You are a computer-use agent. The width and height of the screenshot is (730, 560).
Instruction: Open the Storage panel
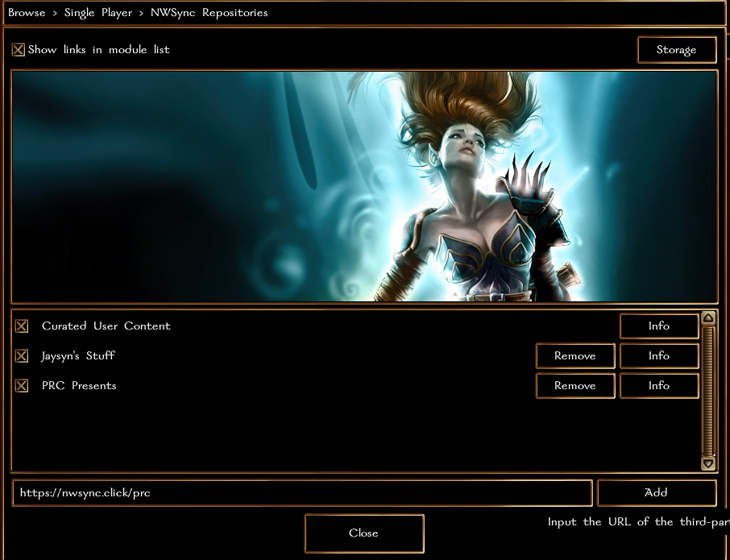coord(677,49)
